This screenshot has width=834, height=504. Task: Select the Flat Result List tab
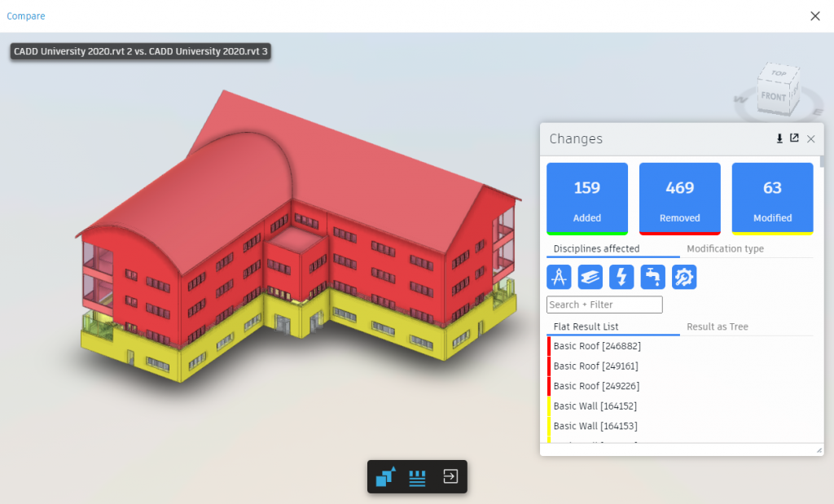coord(586,327)
